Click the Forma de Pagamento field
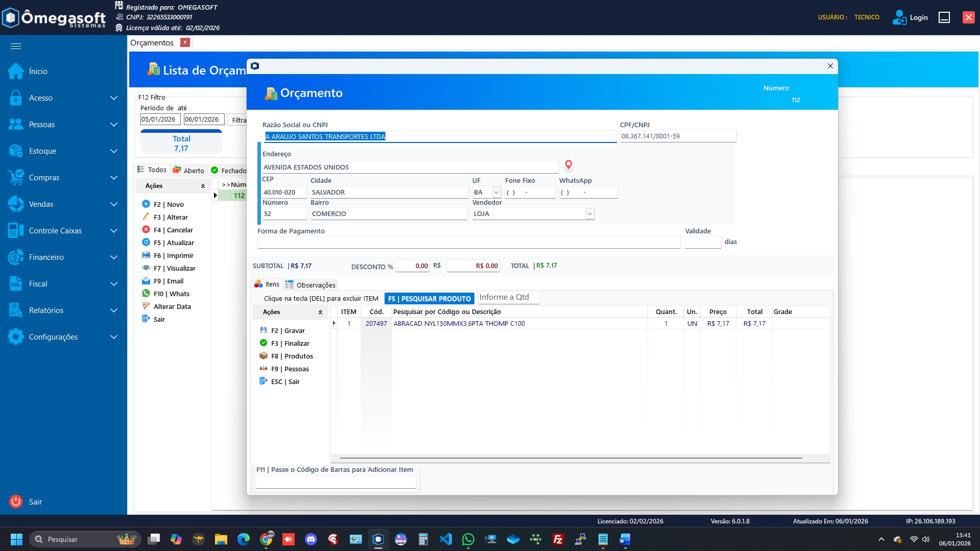The width and height of the screenshot is (980, 551). (x=469, y=242)
